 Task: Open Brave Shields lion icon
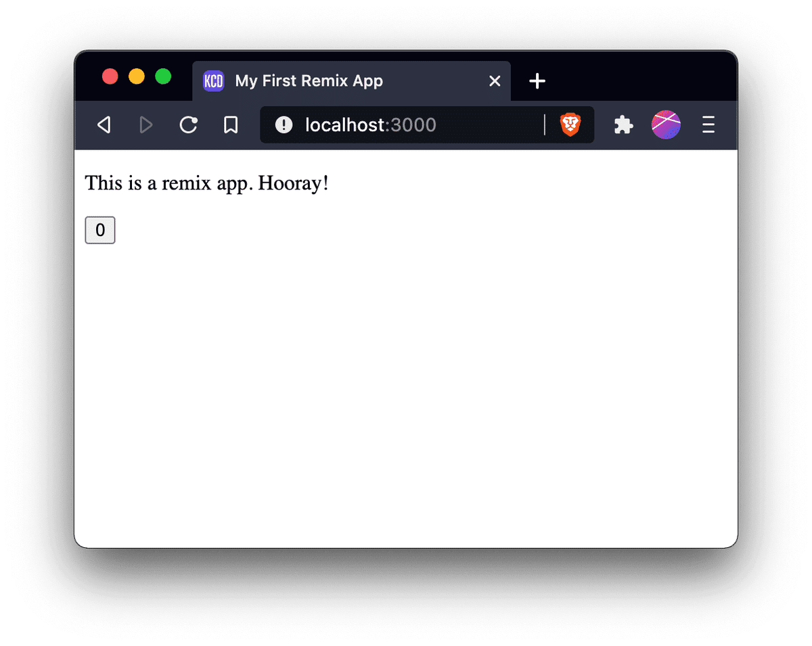pos(570,124)
